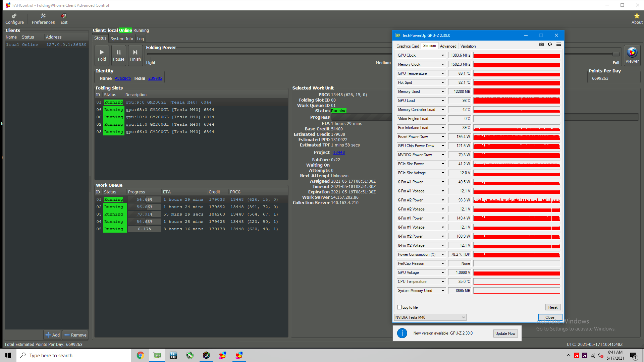Switch to GPU-Z Advanced tab

[448, 46]
